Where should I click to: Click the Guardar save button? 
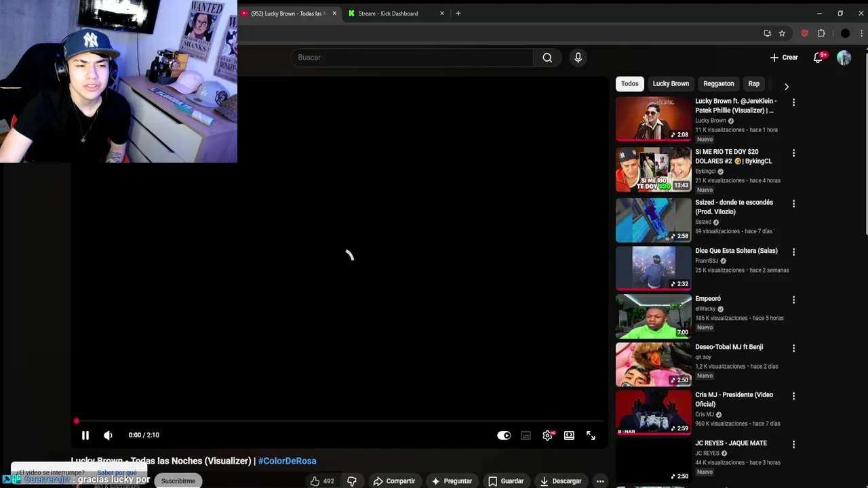(506, 481)
